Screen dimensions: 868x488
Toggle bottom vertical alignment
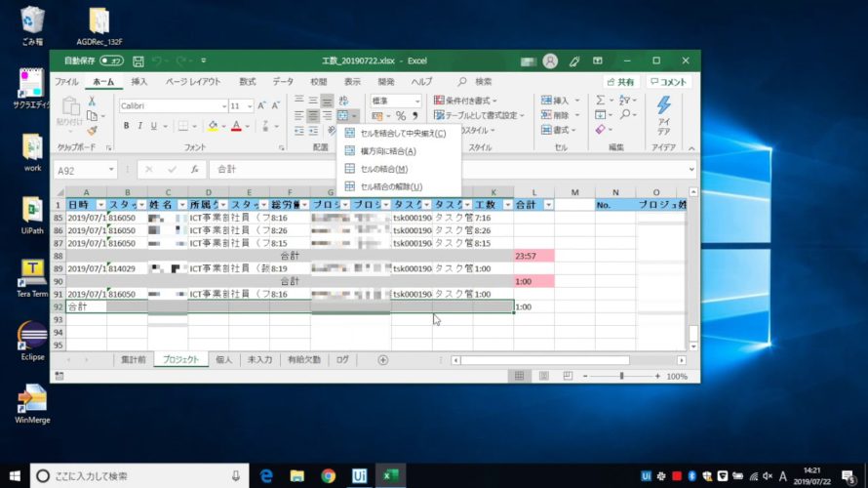pyautogui.click(x=327, y=101)
